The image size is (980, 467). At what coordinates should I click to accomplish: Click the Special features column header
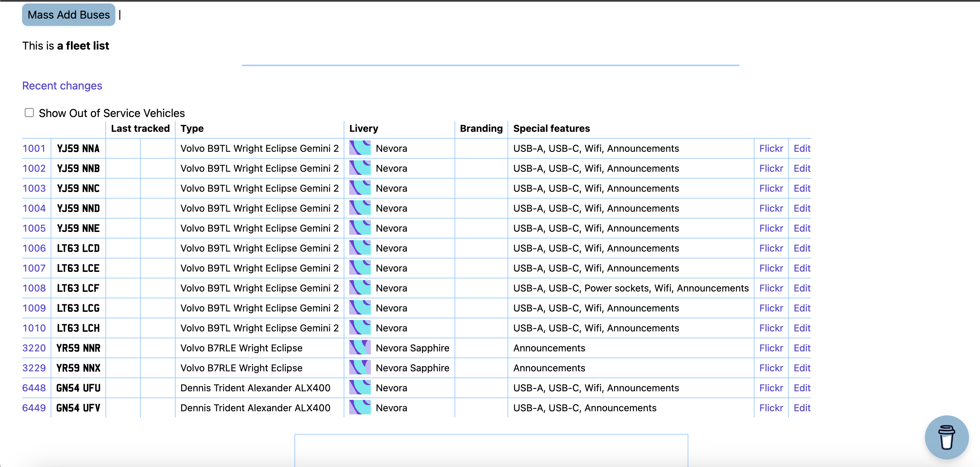tap(551, 129)
